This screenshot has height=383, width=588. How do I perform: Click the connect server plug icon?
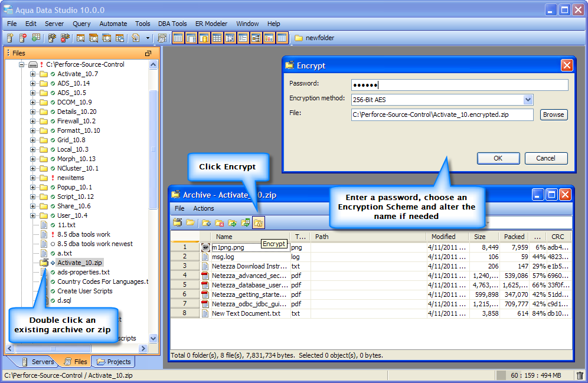point(52,38)
